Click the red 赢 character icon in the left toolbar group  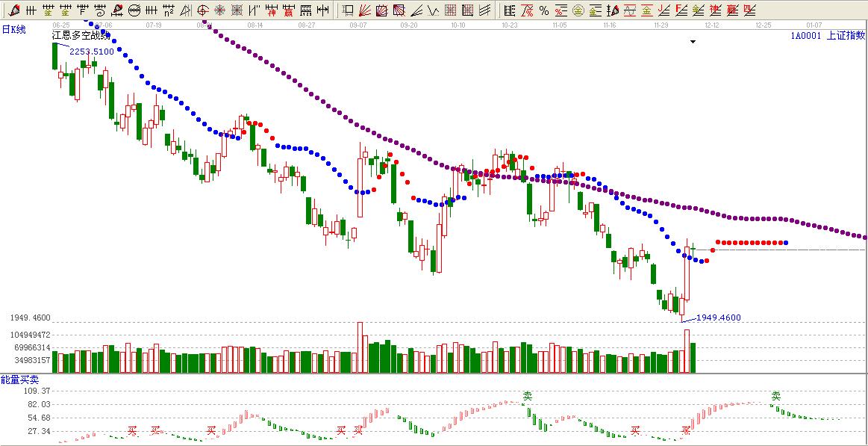coord(288,10)
